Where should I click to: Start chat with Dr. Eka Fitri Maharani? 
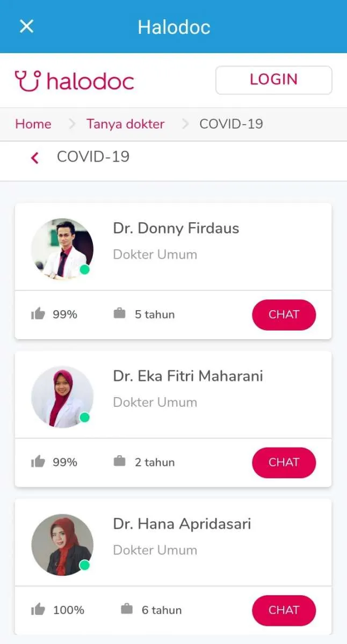click(x=284, y=462)
